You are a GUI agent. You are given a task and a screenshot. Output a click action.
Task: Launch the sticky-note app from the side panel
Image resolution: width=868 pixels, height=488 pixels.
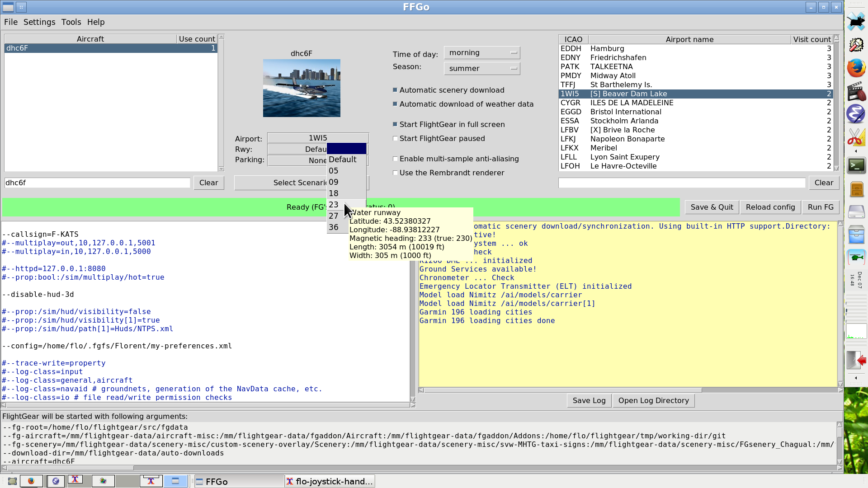(x=856, y=45)
